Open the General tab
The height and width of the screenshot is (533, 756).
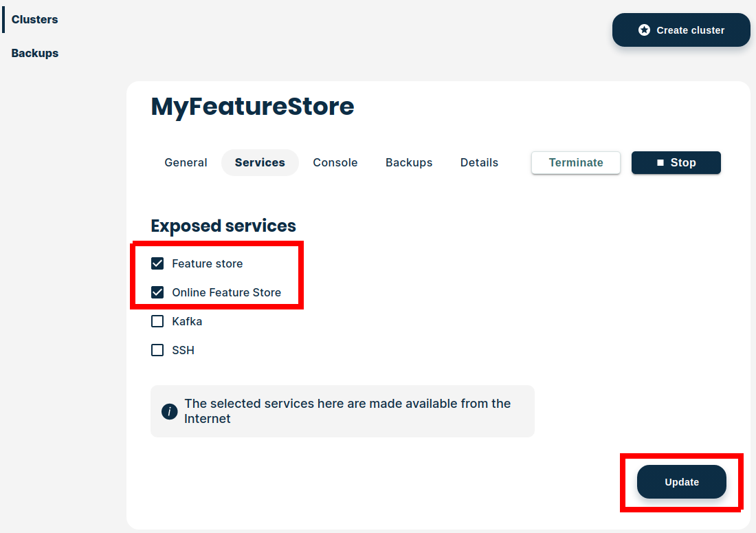[186, 163]
